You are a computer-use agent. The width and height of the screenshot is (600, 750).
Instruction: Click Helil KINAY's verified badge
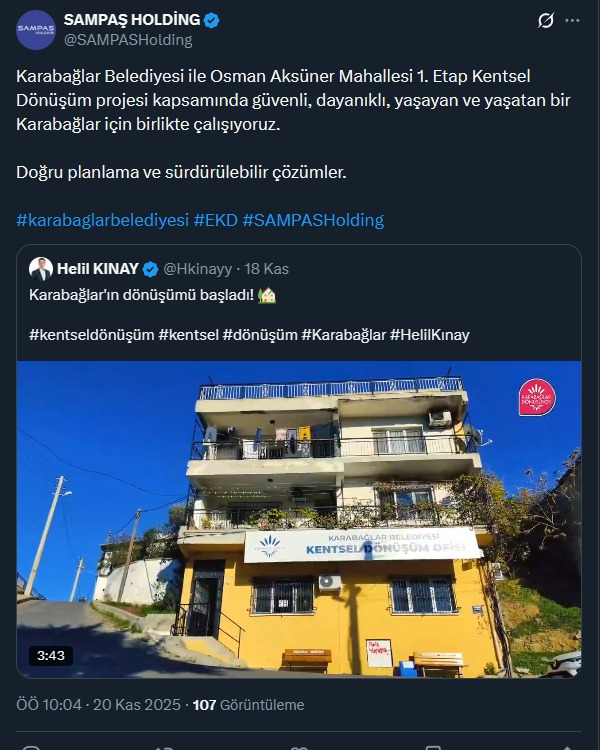(150, 269)
